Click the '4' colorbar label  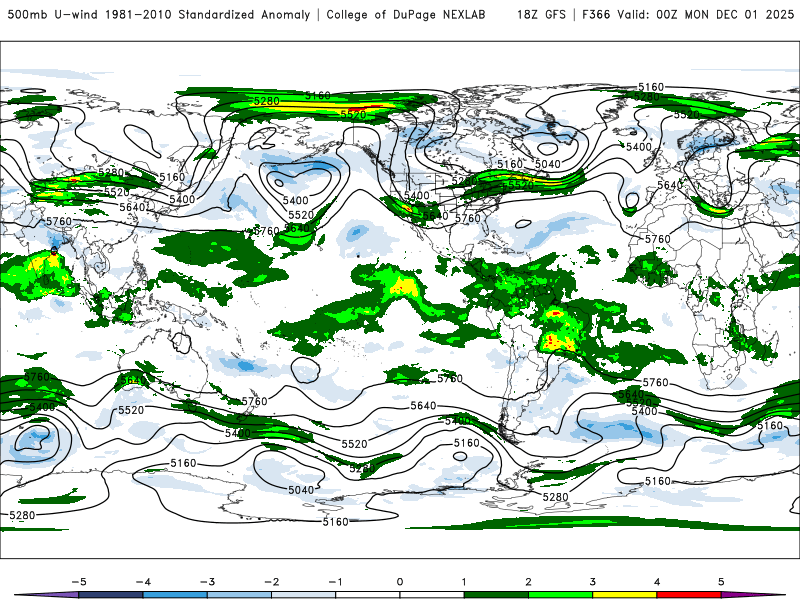coord(657,582)
